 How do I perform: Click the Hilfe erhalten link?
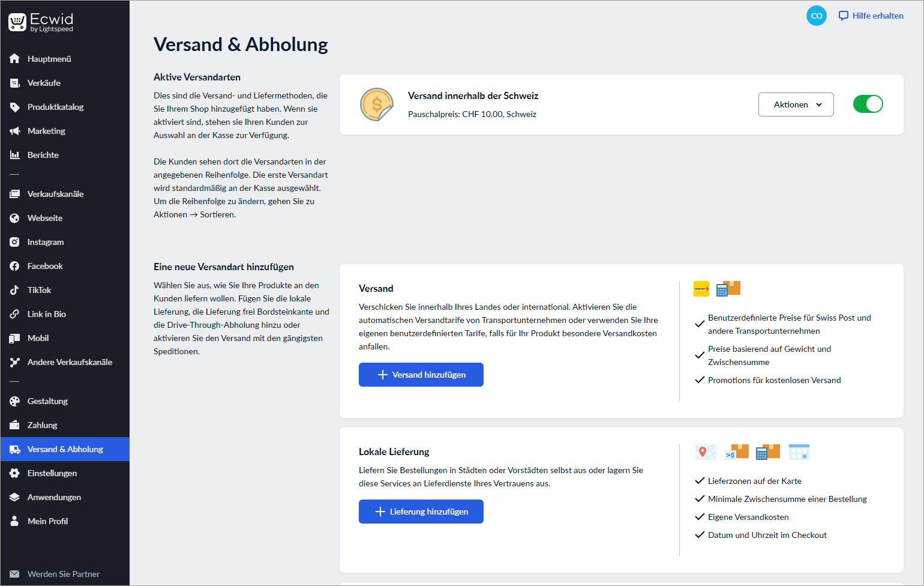coord(871,16)
